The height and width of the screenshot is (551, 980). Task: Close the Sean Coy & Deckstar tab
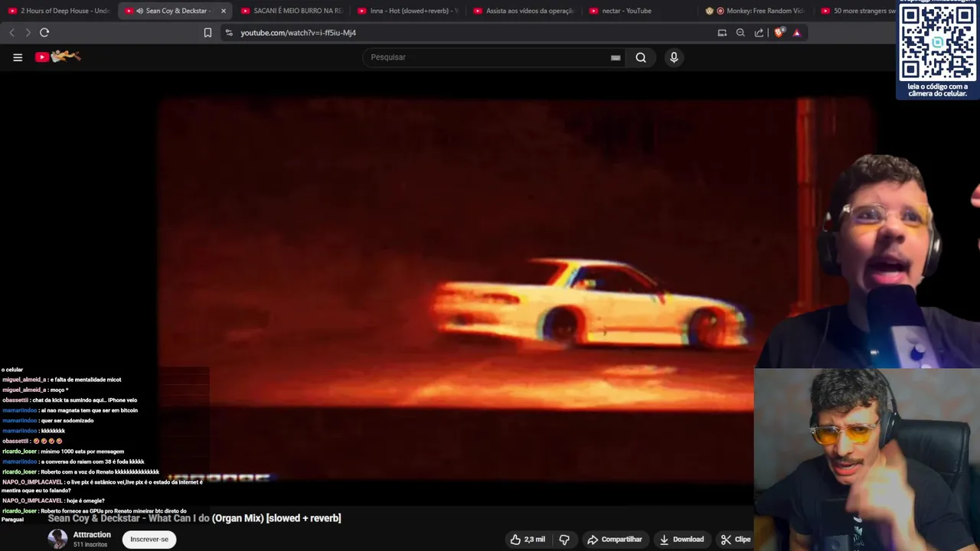tap(224, 11)
